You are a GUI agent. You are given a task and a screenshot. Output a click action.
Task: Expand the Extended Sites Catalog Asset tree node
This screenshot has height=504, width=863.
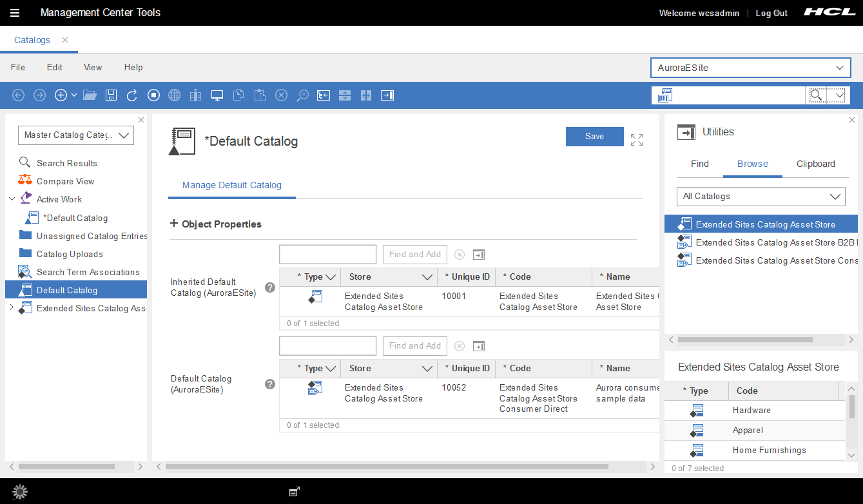(x=12, y=308)
